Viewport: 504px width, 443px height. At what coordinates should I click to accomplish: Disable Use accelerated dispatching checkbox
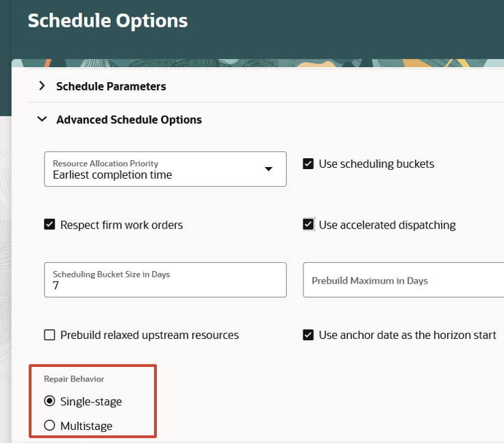308,225
